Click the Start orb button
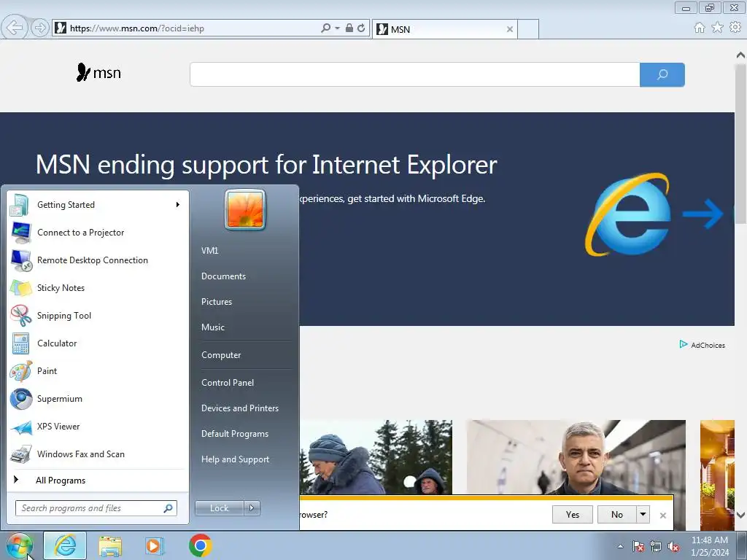This screenshot has width=747, height=560. [x=19, y=545]
